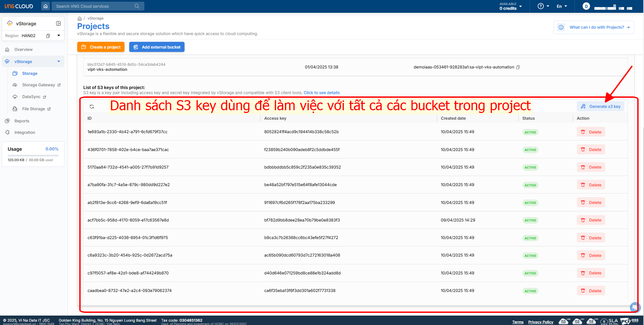Open the Region HAN02 dropdown arrow
Viewport: 644px width, 325px height.
coord(59,35)
